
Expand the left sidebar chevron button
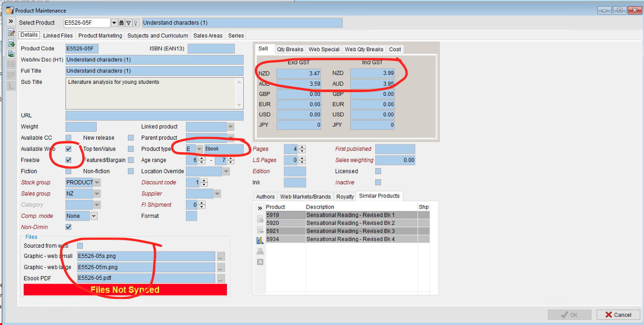pos(11,21)
